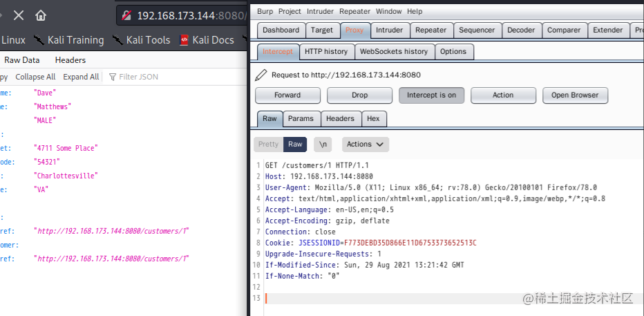This screenshot has height=316, width=644.
Task: Drop the intercepted request
Action: 359,95
